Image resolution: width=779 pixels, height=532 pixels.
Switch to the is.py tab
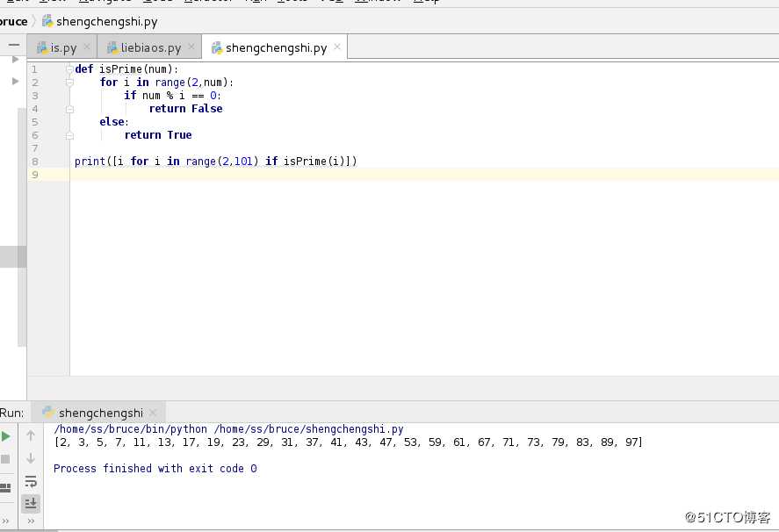63,47
